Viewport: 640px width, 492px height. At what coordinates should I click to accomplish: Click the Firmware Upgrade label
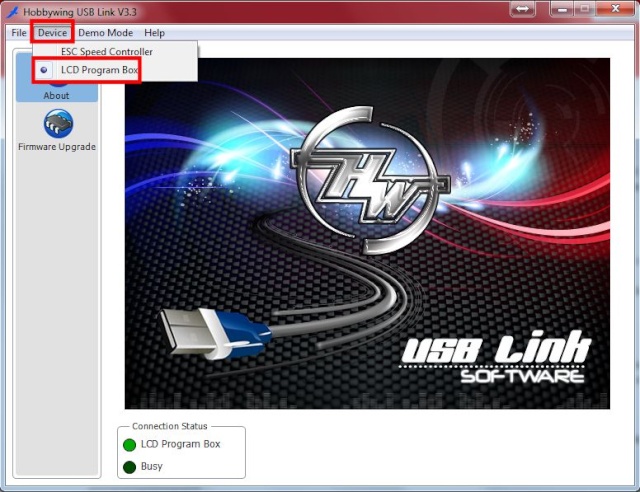click(x=57, y=147)
